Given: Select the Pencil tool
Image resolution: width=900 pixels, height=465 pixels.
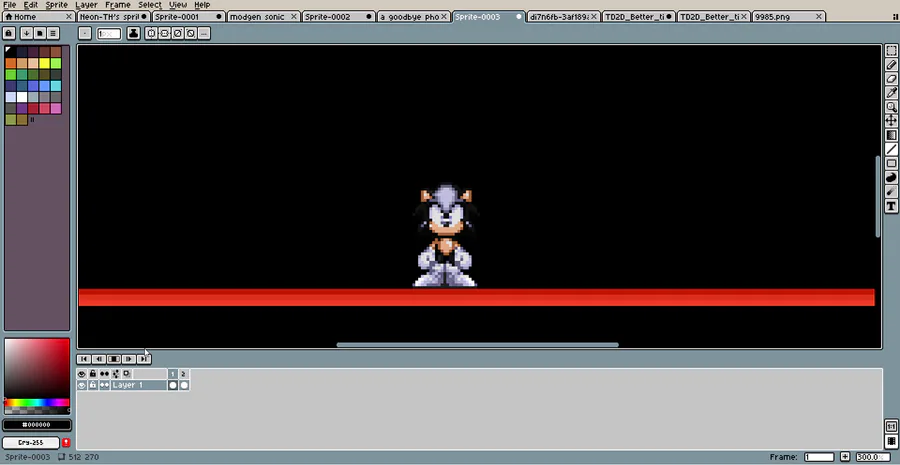Looking at the screenshot, I should pyautogui.click(x=891, y=65).
